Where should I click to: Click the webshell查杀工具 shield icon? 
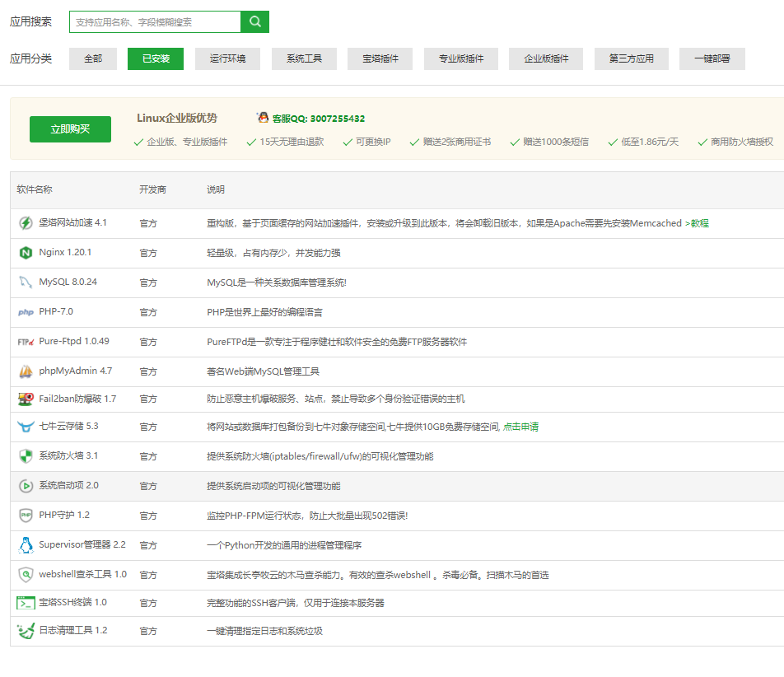pyautogui.click(x=26, y=575)
